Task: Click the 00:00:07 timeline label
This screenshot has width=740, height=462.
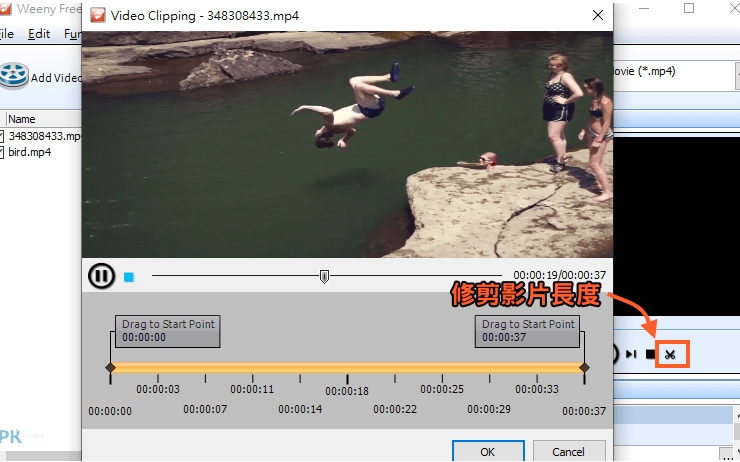Action: coord(205,409)
